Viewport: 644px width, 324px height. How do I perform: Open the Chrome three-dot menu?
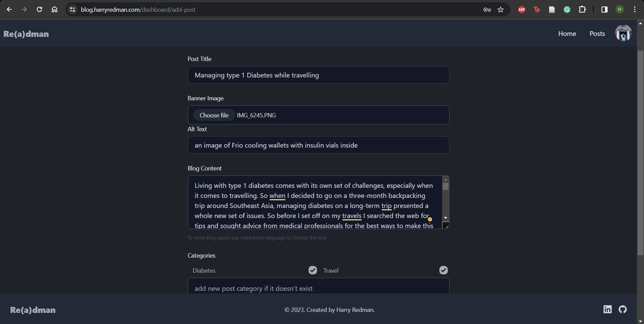(x=634, y=9)
